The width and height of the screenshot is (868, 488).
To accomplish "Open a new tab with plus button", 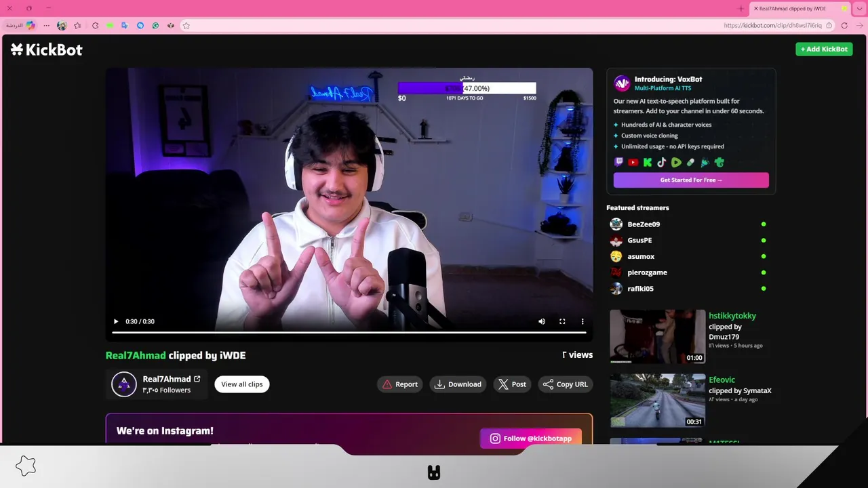I will [741, 9].
